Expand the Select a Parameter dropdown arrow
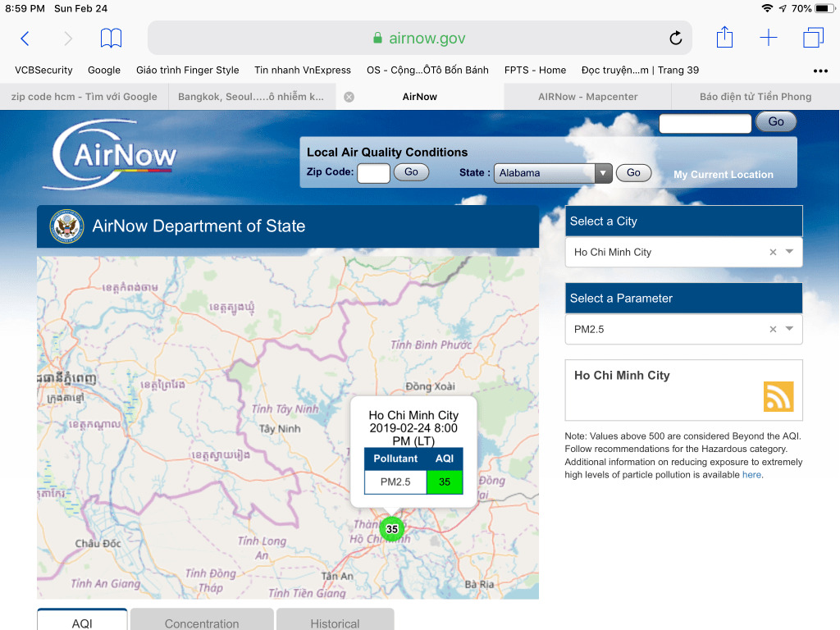Screen dimensions: 840x630 click(x=789, y=328)
